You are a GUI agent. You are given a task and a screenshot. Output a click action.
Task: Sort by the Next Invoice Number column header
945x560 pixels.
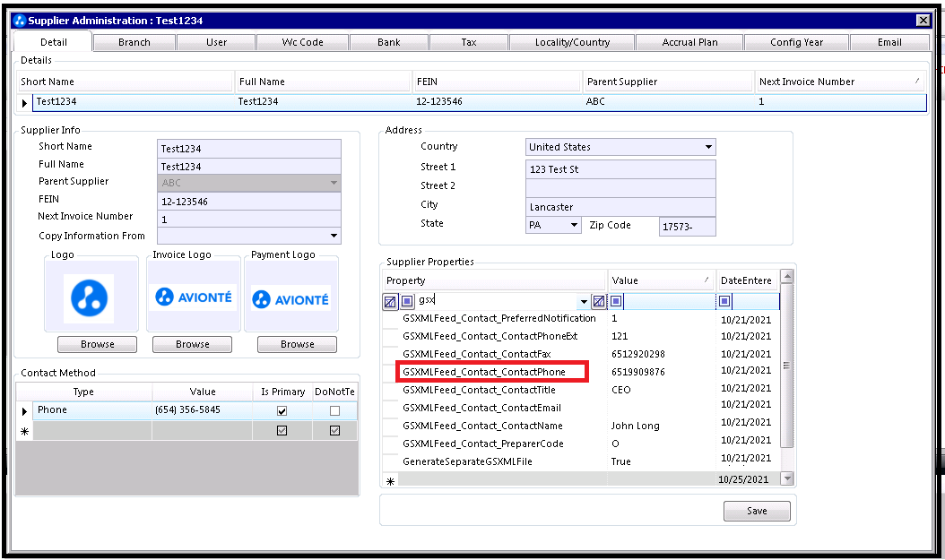point(841,82)
